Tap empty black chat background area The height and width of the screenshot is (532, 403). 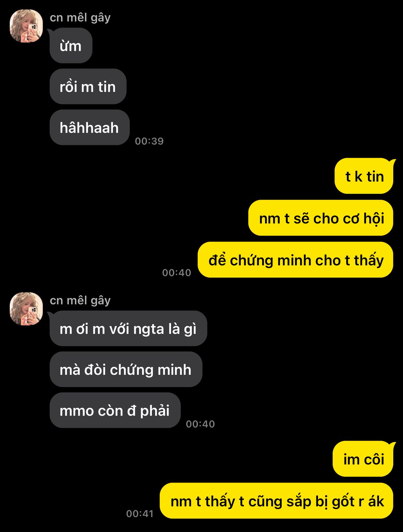point(276,81)
